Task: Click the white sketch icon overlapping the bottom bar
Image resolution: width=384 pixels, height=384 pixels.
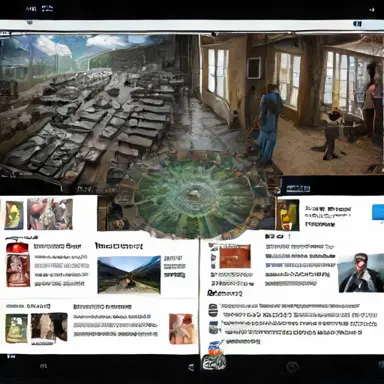Action: coord(214,361)
